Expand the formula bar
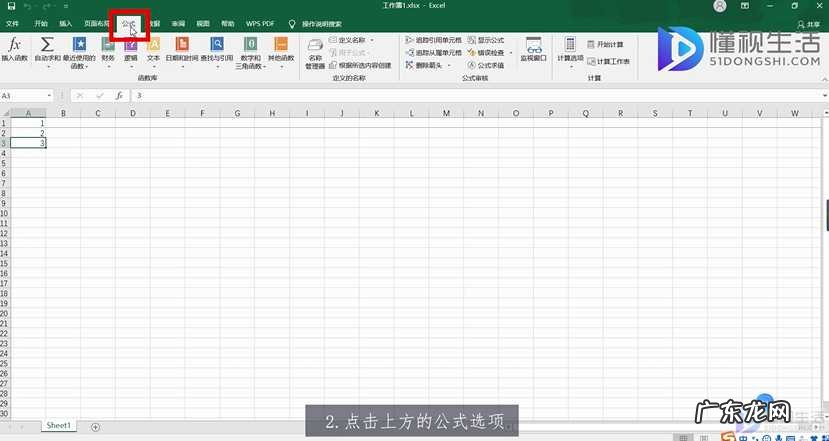This screenshot has width=829, height=441. coord(825,96)
